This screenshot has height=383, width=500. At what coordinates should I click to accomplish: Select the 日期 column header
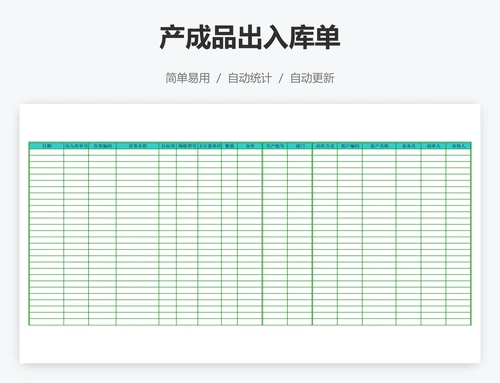coord(46,146)
